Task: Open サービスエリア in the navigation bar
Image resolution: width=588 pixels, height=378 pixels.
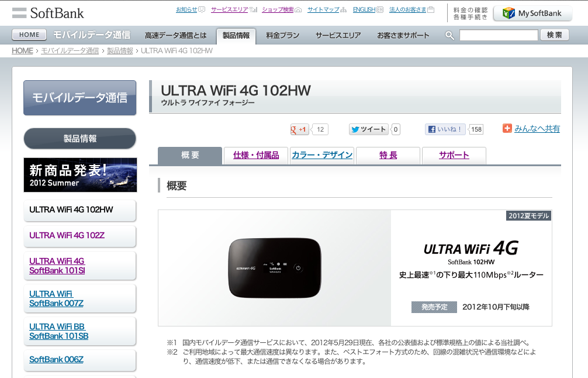Action: [338, 35]
